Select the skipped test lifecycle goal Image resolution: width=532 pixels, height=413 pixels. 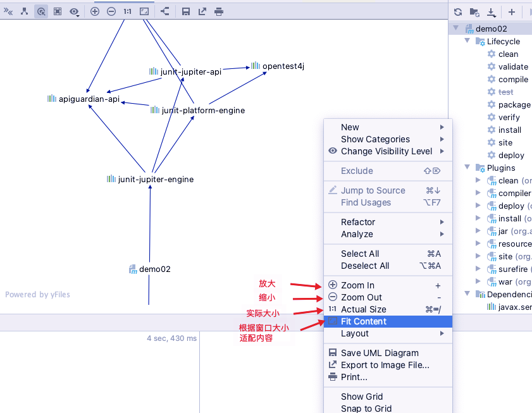(500, 92)
